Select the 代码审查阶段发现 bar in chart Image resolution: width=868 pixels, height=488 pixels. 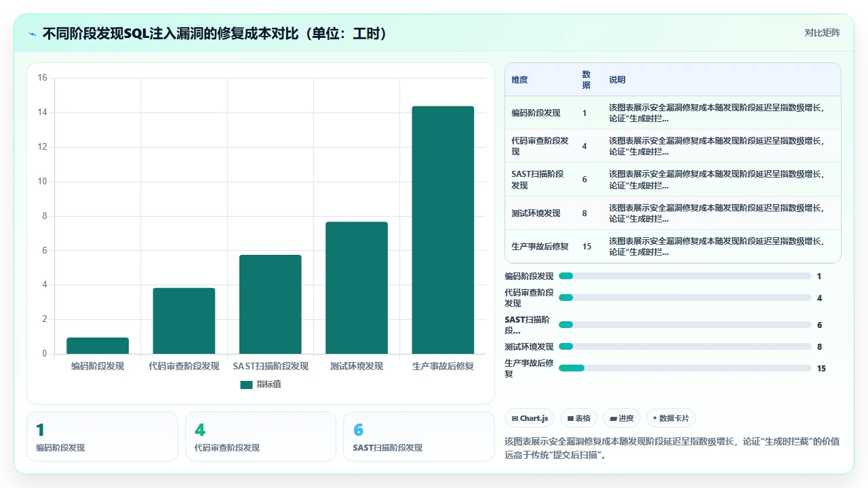point(184,321)
